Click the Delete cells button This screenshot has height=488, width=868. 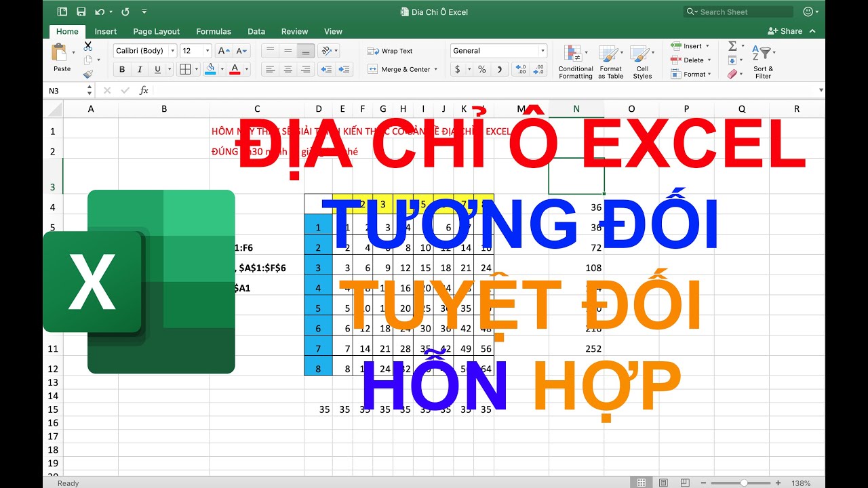pos(690,60)
